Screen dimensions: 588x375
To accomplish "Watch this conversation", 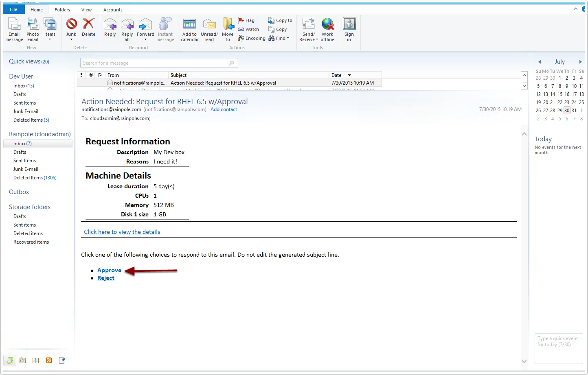I will [248, 29].
